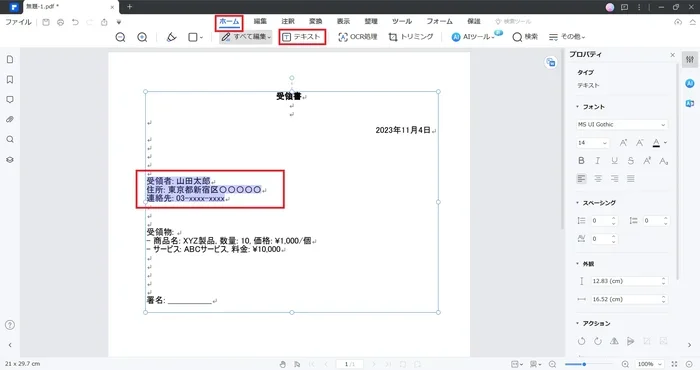Open the layers panel icon
The height and width of the screenshot is (370, 700).
pos(10,160)
